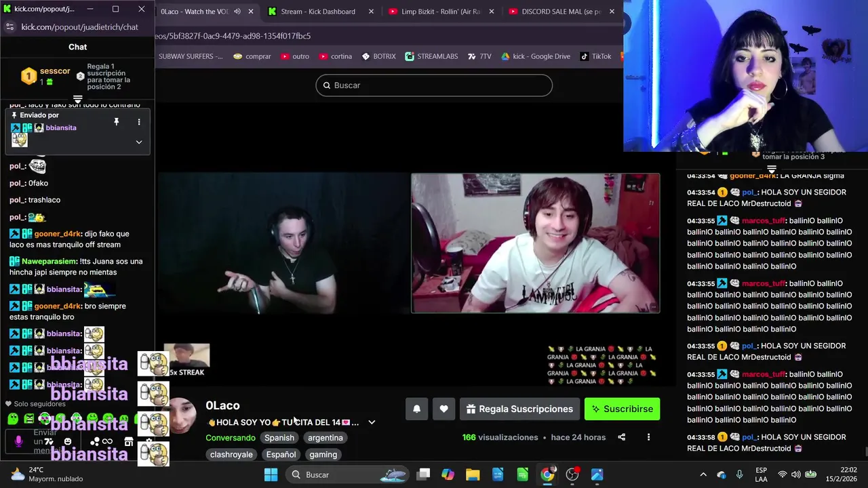Viewport: 868px width, 488px height.
Task: Open OBS Studio on the taskbar
Action: [572, 474]
